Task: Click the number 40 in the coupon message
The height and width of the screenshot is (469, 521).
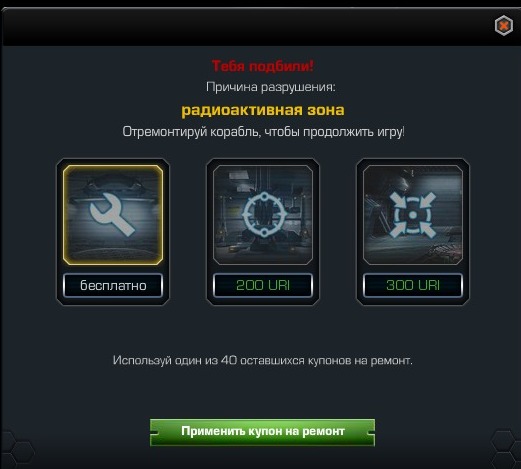Action: [229, 361]
